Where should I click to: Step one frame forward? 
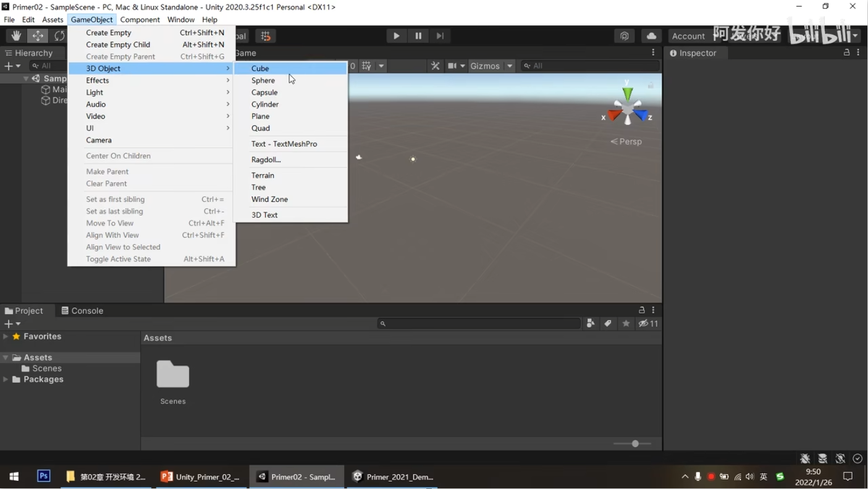pos(440,36)
